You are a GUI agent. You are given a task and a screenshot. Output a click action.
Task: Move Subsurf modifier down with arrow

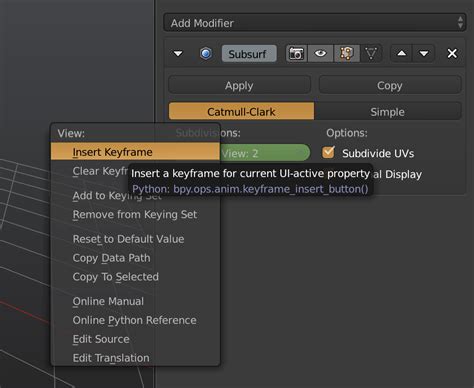click(x=424, y=53)
